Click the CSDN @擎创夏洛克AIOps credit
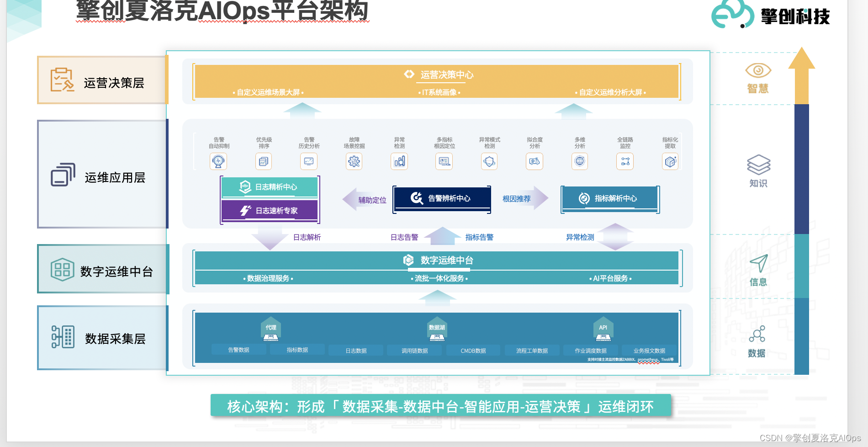Image resolution: width=868 pixels, height=447 pixels. pyautogui.click(x=810, y=438)
